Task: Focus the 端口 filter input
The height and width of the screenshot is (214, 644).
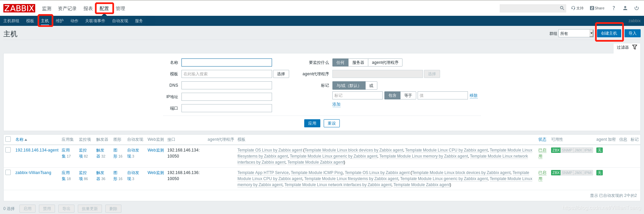Action: [x=227, y=108]
